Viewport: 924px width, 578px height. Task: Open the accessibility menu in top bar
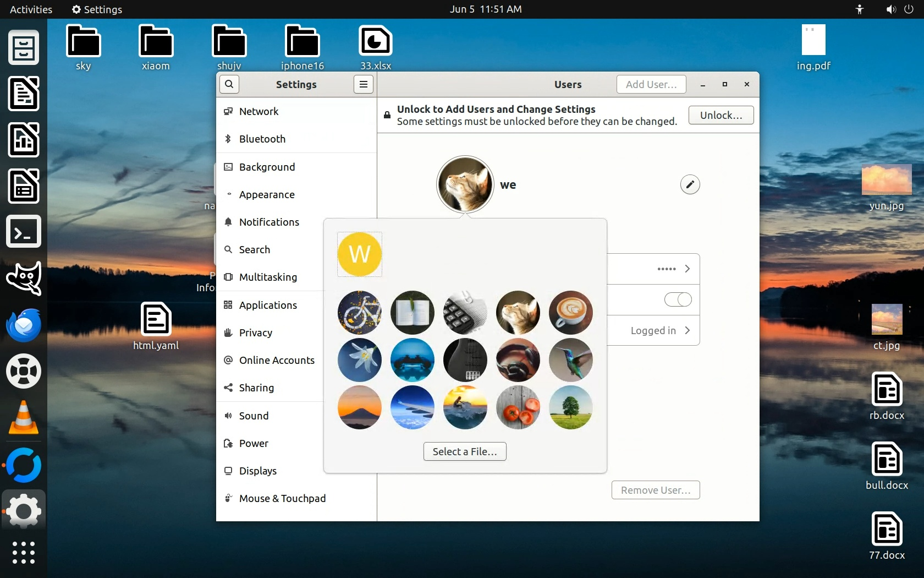pyautogui.click(x=860, y=9)
